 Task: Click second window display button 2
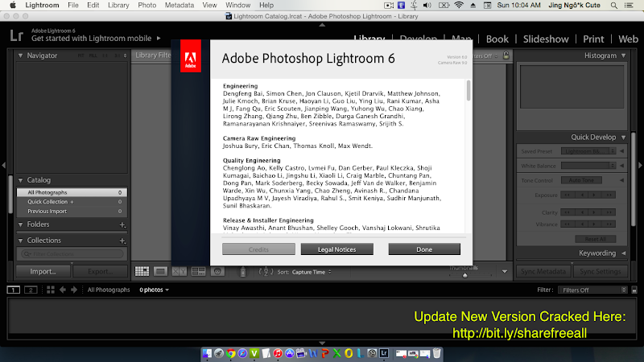coord(31,290)
